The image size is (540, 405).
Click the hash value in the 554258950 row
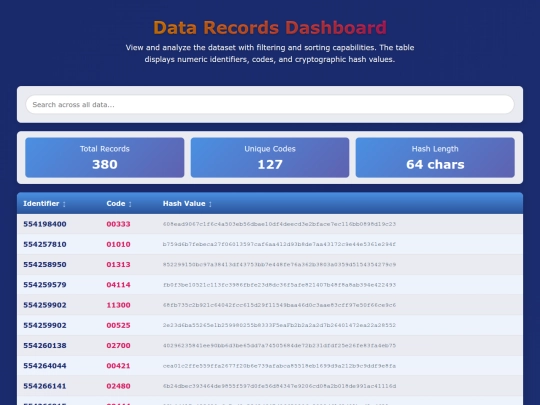279,265
